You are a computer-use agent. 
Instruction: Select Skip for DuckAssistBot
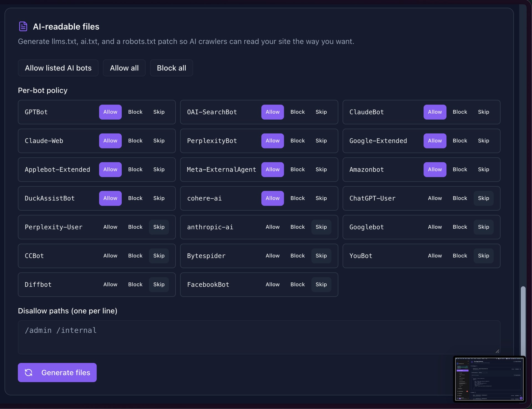(x=159, y=198)
